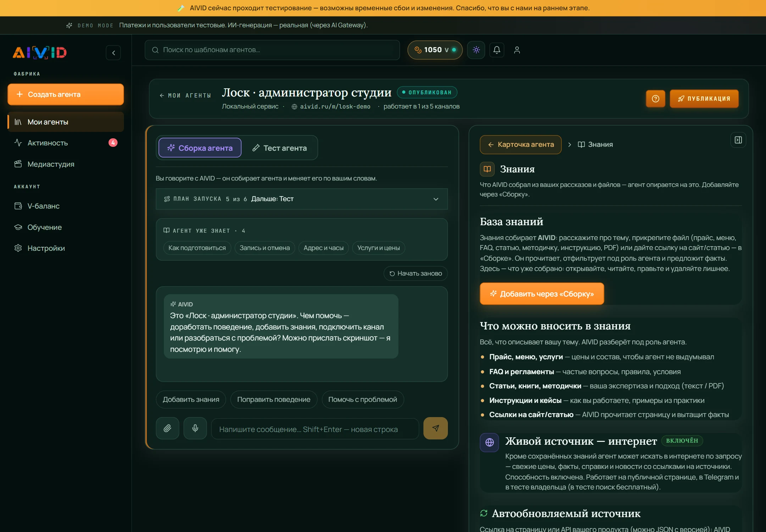Screen dimensions: 766x532
Task: Select Поправить поведение suggestion
Action: pyautogui.click(x=274, y=399)
